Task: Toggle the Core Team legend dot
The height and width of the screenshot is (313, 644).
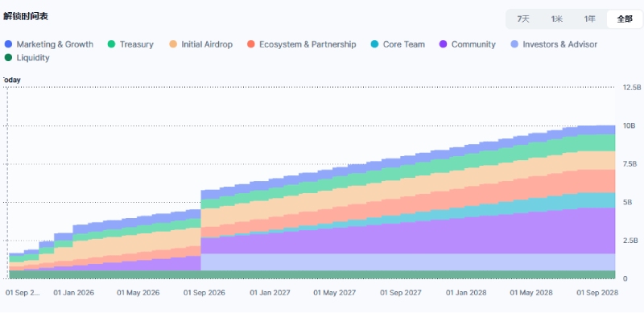Action: tap(374, 44)
